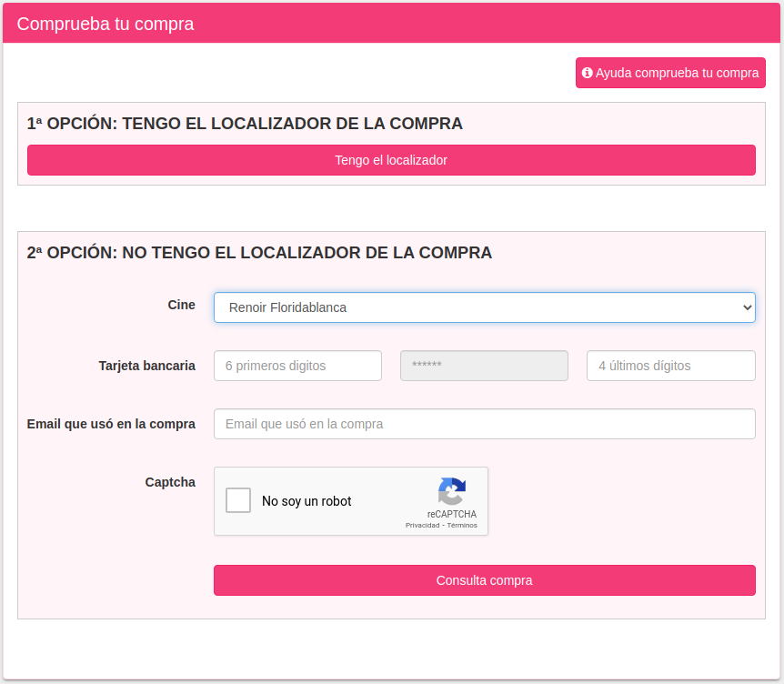Viewport: 784px width, 684px height.
Task: Click the masked asterisks middle card field
Action: [484, 366]
